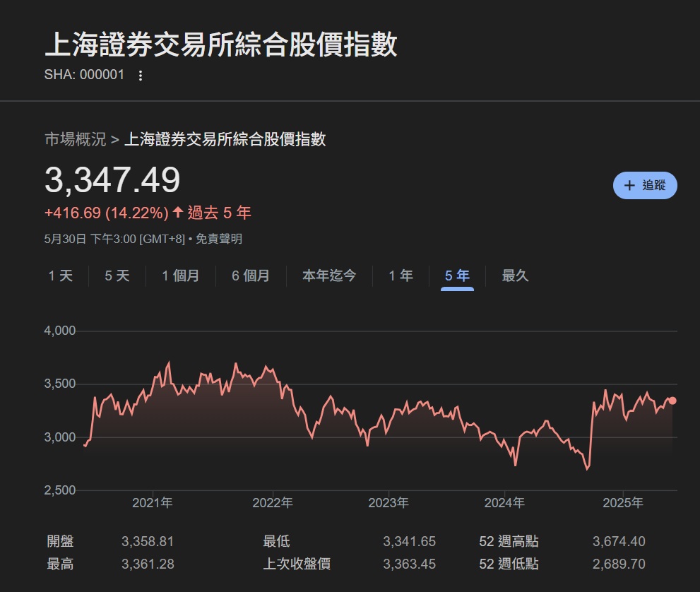Click the 上次收盤價 label
Image resolution: width=700 pixels, height=592 pixels.
tap(297, 564)
